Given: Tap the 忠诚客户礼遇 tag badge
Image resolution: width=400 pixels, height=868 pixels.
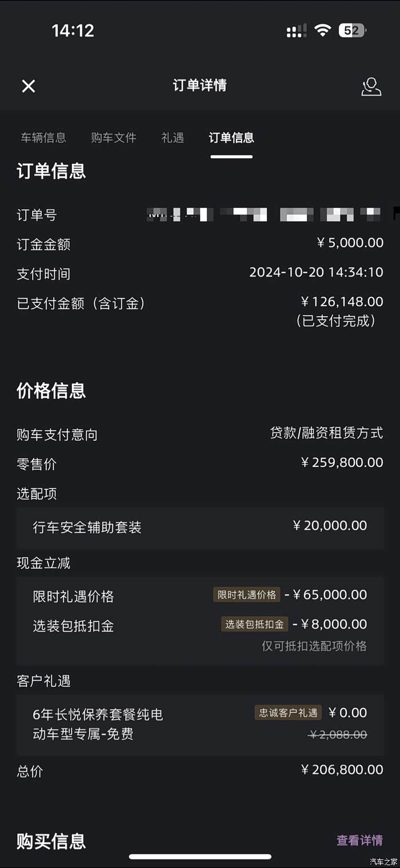Looking at the screenshot, I should [x=288, y=713].
